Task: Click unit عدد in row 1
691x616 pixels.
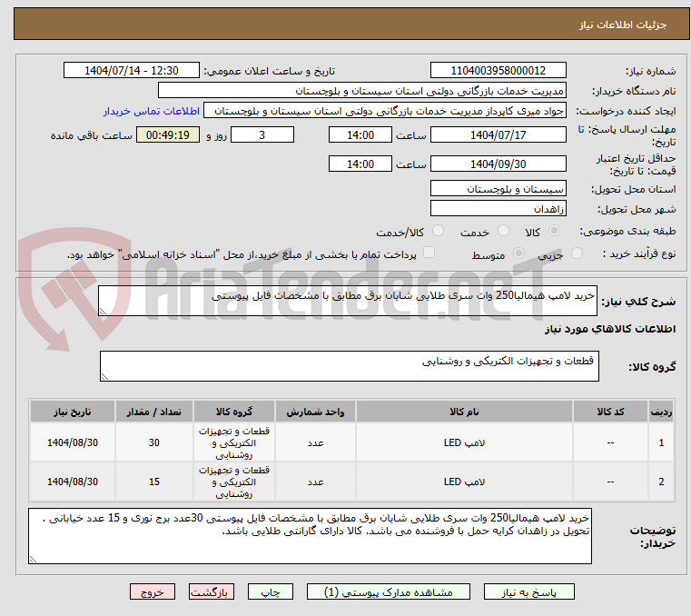Action: pos(315,442)
